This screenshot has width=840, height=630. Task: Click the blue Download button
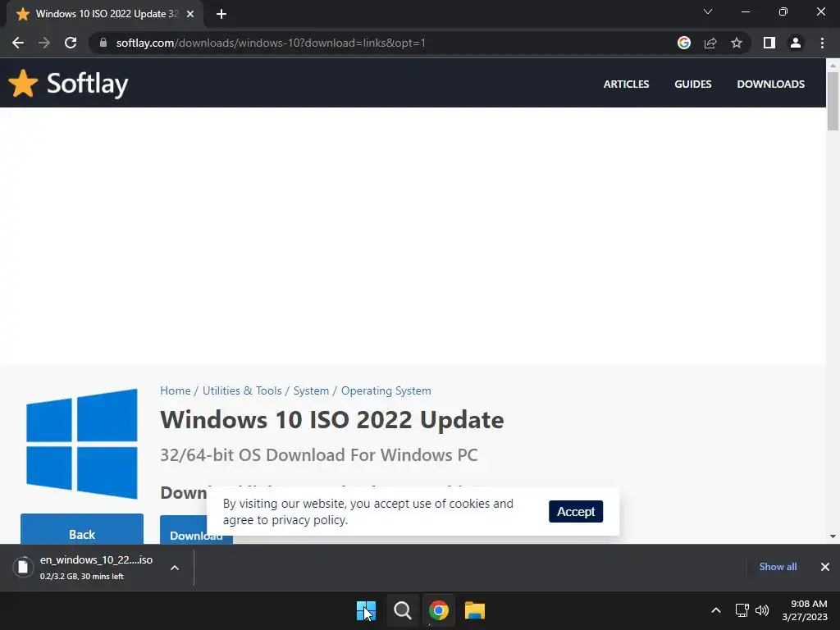coord(185,531)
